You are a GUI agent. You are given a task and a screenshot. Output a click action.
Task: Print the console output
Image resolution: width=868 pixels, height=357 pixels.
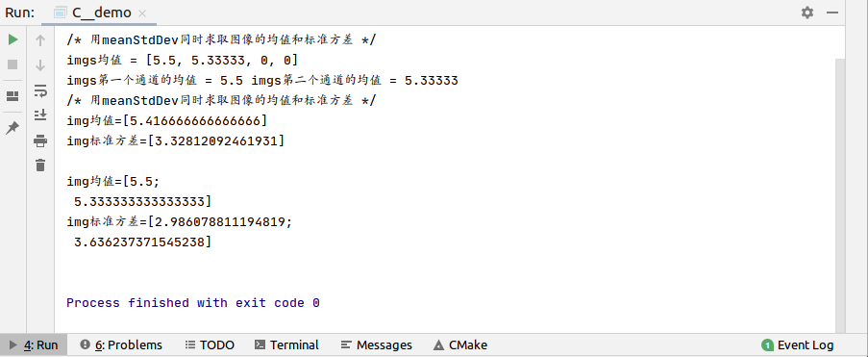pos(40,140)
